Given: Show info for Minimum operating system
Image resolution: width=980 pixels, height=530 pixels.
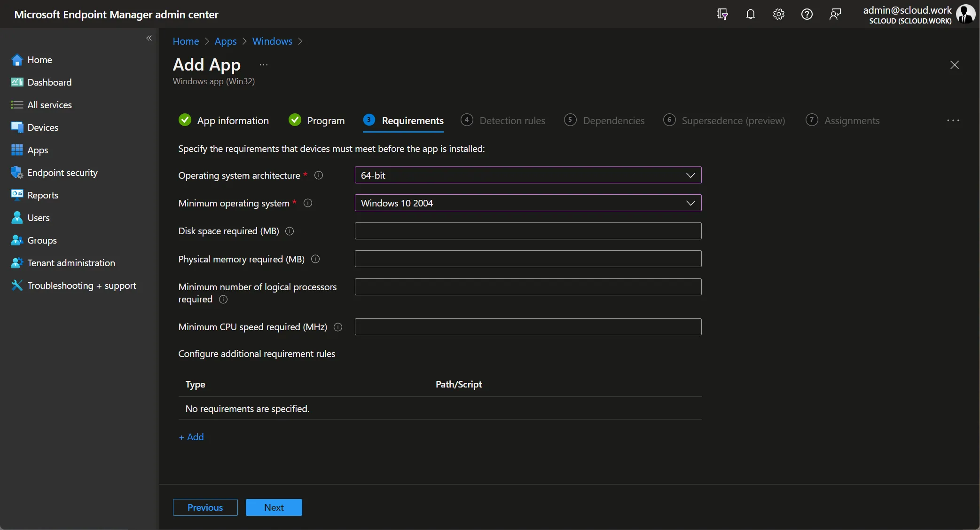Looking at the screenshot, I should 308,203.
